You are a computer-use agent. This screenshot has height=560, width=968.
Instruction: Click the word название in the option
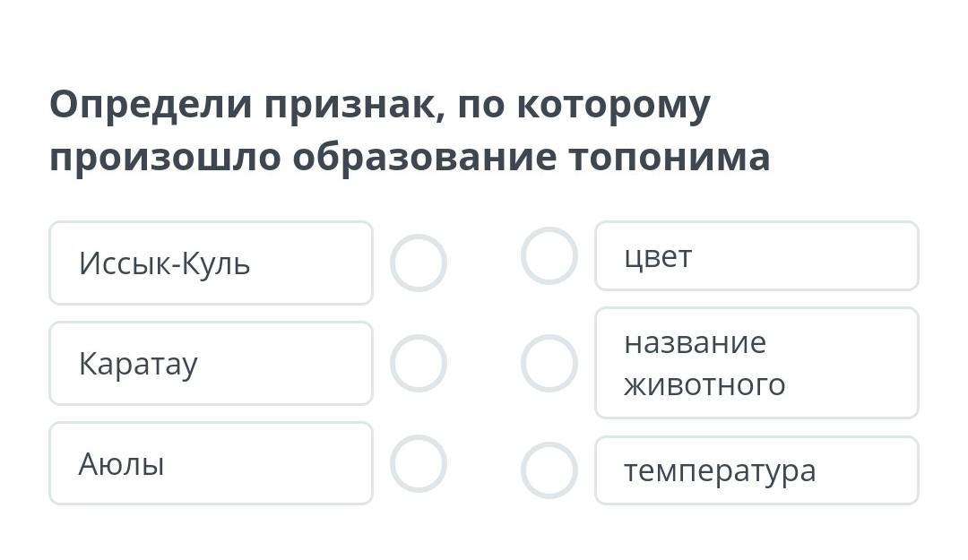tap(695, 342)
